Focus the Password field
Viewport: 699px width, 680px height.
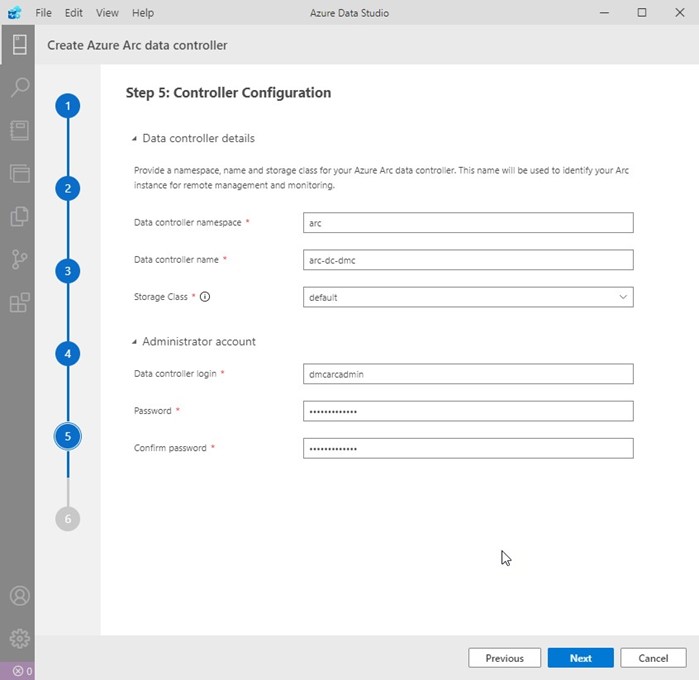click(468, 411)
